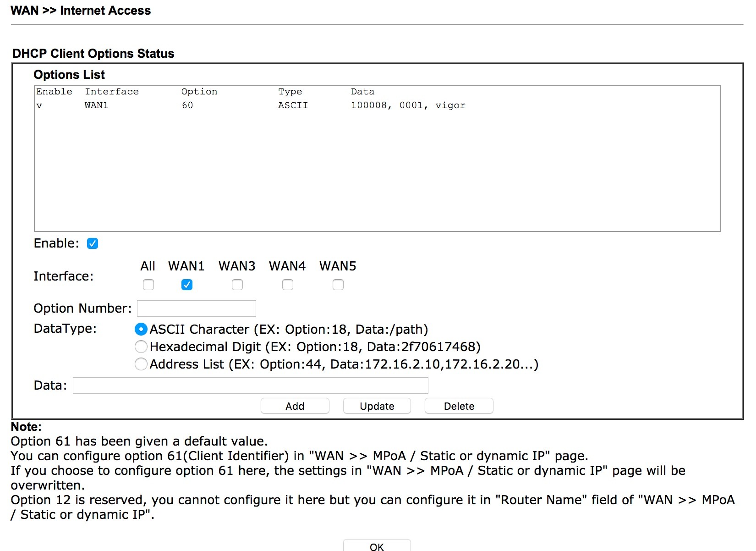Delete the selected DHCP option

459,406
